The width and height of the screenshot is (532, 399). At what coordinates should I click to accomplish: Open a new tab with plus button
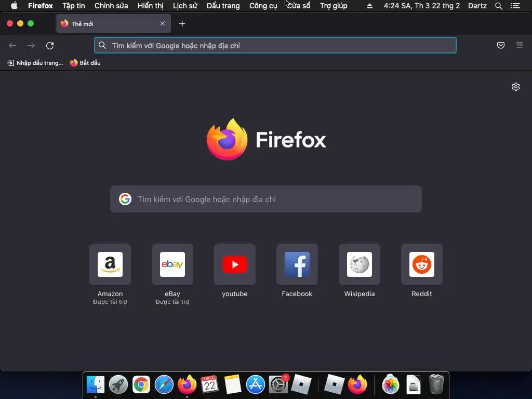182,24
